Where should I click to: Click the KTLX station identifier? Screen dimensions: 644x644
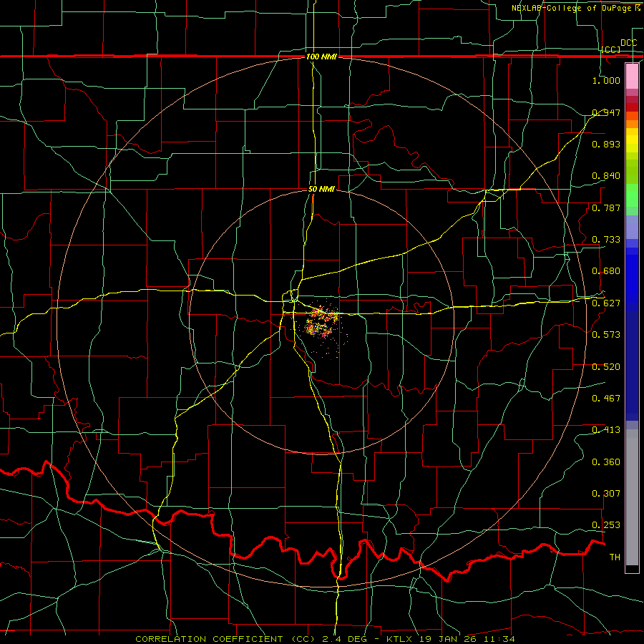tap(401, 639)
